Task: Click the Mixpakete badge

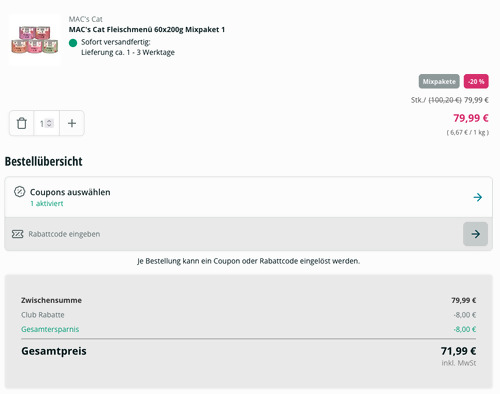Action: point(439,81)
